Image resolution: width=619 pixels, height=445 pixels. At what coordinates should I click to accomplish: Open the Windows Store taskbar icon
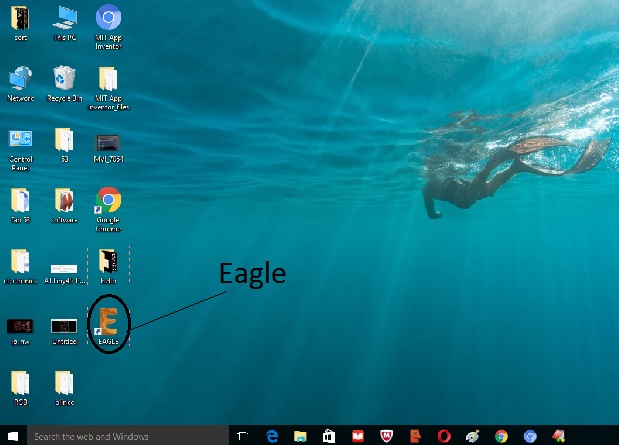click(x=328, y=436)
